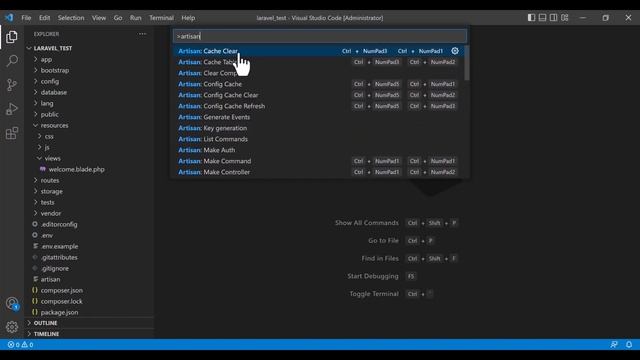Screen dimensions: 640x360
Task: Run Artisan: Make Command entry
Action: (318, 161)
